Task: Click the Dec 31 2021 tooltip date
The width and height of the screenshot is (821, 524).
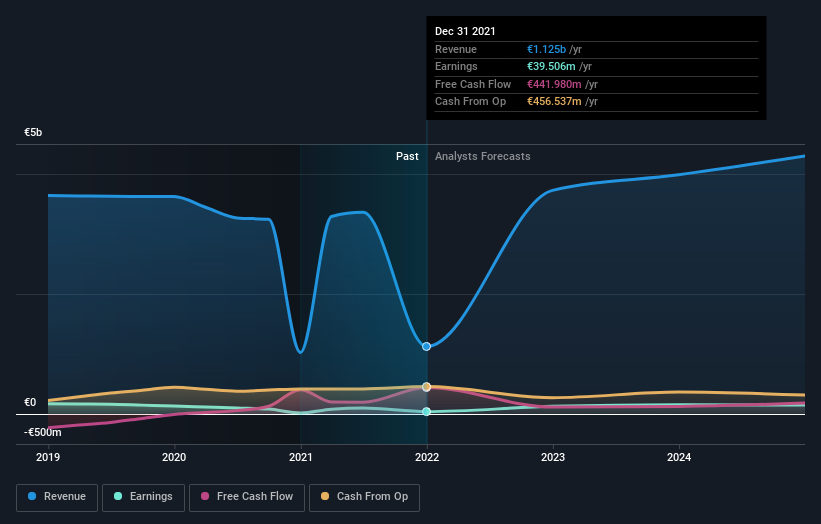Action: (465, 31)
